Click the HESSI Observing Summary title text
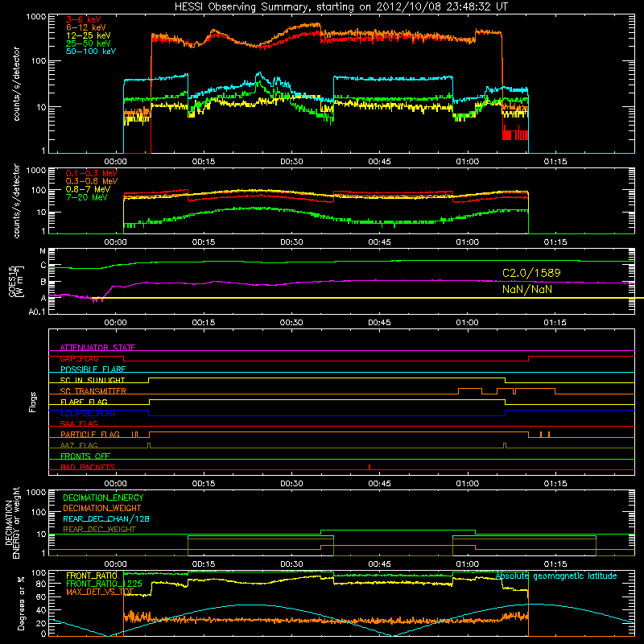644x644 pixels. click(341, 7)
